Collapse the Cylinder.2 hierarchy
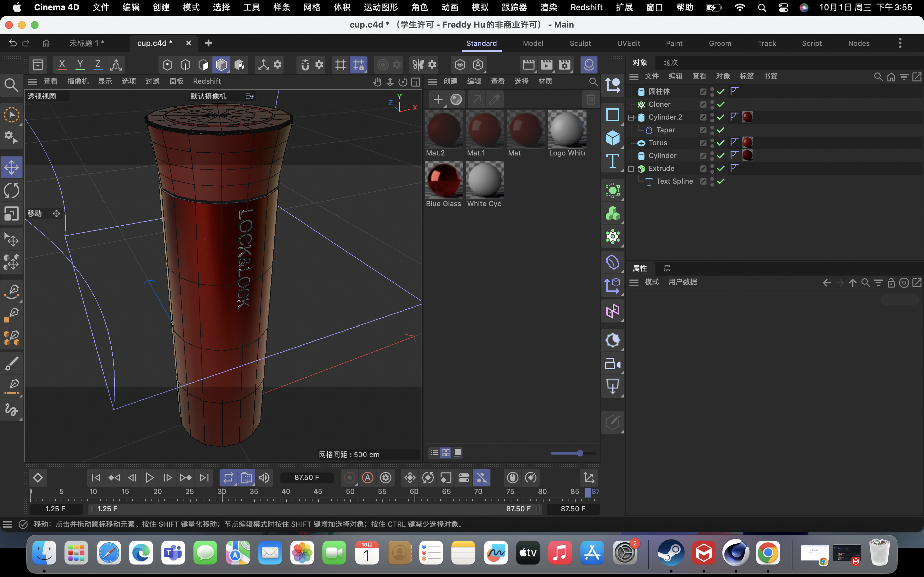 (631, 117)
